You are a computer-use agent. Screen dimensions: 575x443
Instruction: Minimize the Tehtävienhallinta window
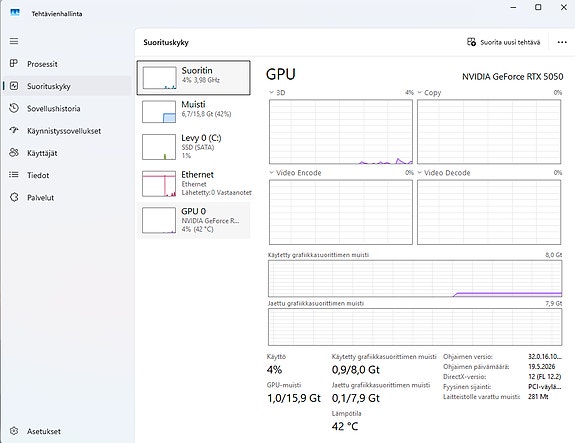coord(513,7)
